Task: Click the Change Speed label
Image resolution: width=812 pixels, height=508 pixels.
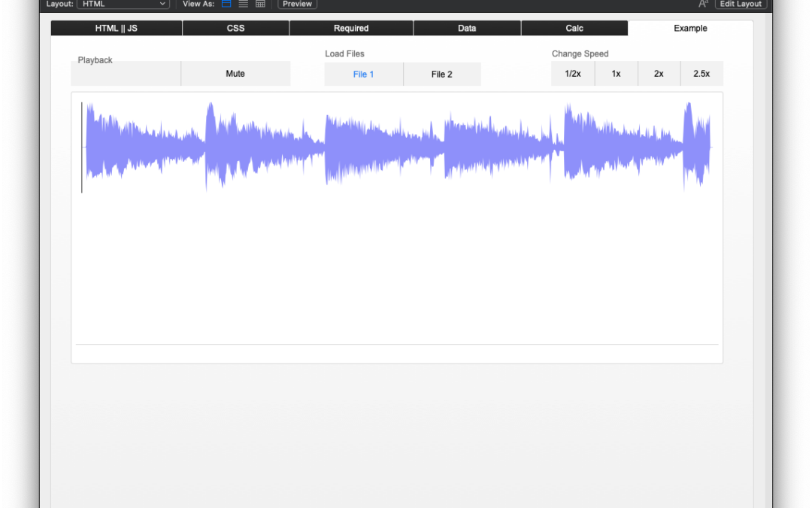Action: (580, 54)
